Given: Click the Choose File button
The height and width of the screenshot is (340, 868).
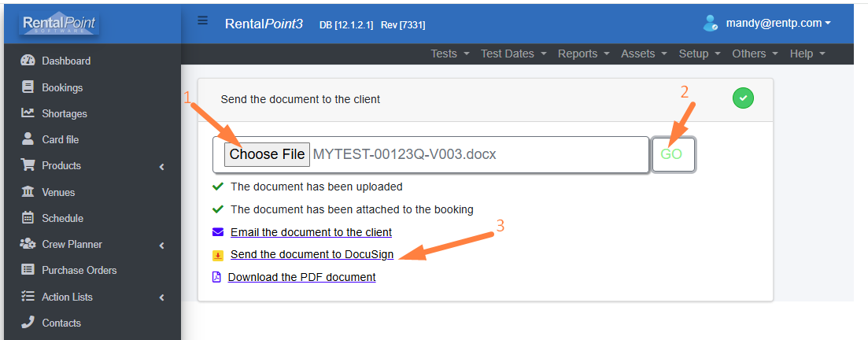Looking at the screenshot, I should click(x=267, y=154).
